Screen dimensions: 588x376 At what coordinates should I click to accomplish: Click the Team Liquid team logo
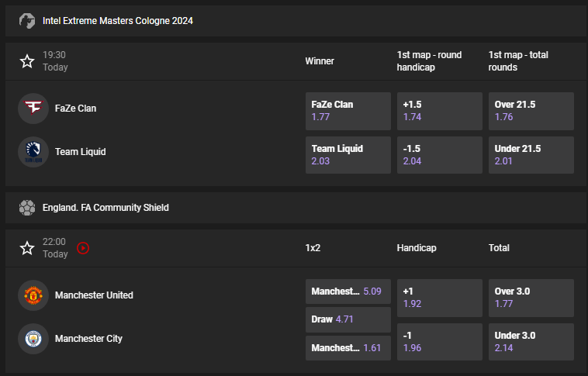[x=33, y=152]
